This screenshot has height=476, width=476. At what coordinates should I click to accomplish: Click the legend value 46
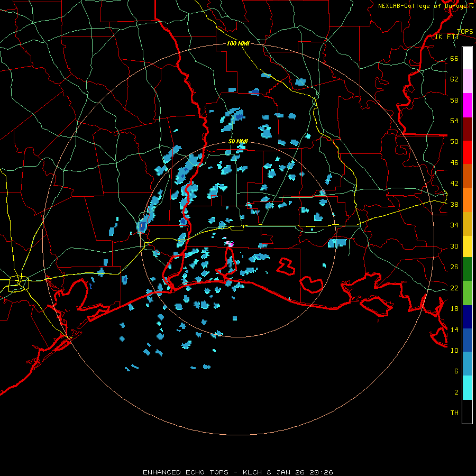[x=454, y=163]
